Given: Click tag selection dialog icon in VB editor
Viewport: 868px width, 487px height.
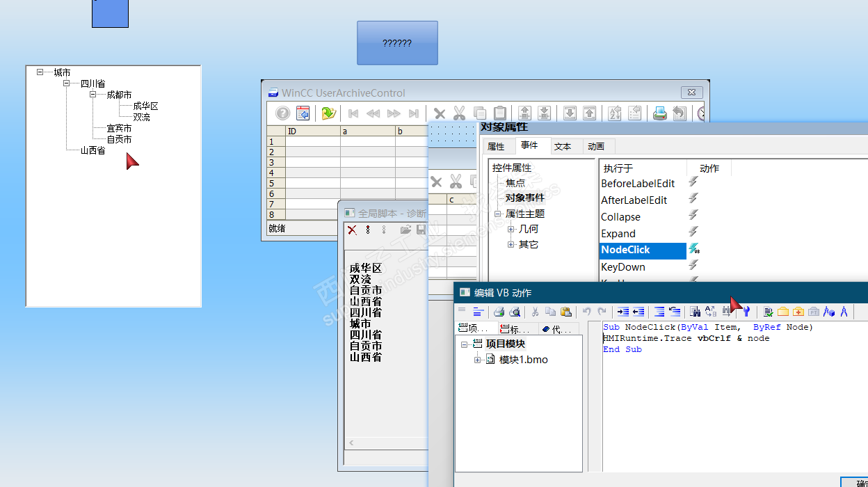Looking at the screenshot, I should point(782,312).
